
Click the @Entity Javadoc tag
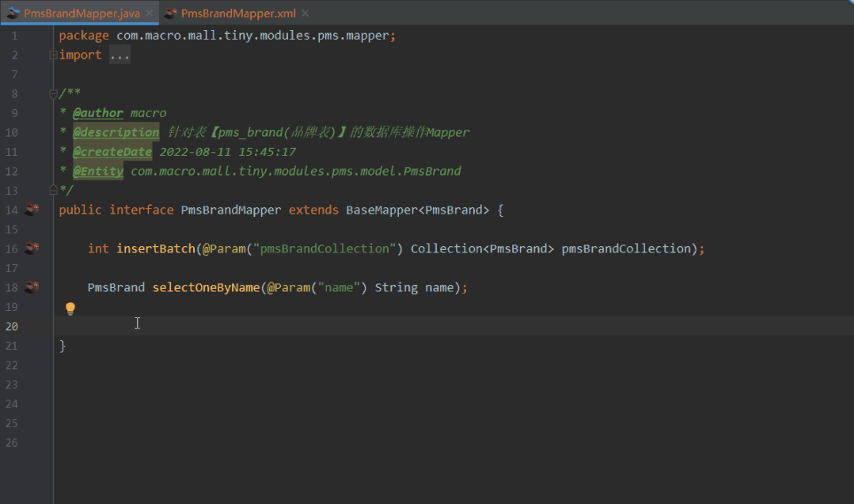[x=98, y=171]
